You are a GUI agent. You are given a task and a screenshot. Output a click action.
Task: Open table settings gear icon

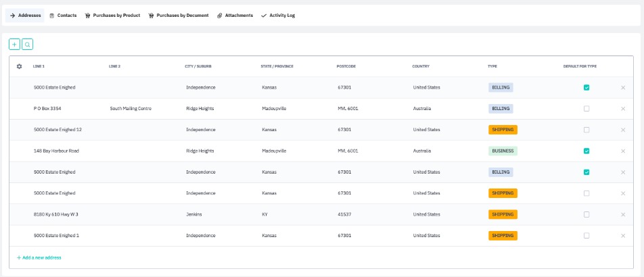pyautogui.click(x=19, y=66)
